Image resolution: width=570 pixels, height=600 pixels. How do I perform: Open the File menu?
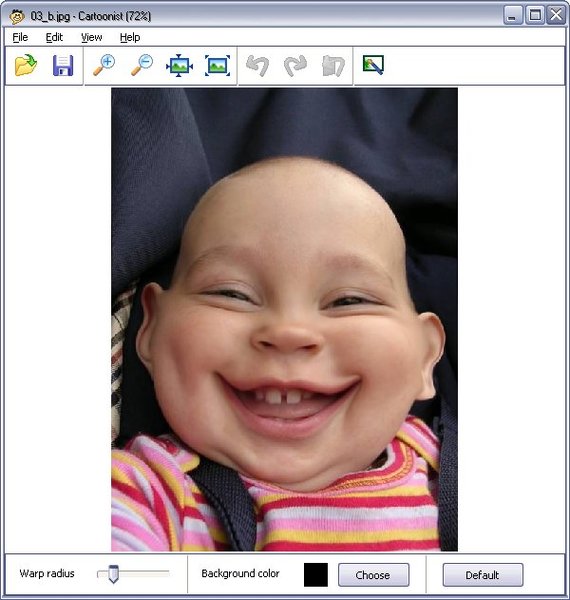20,38
